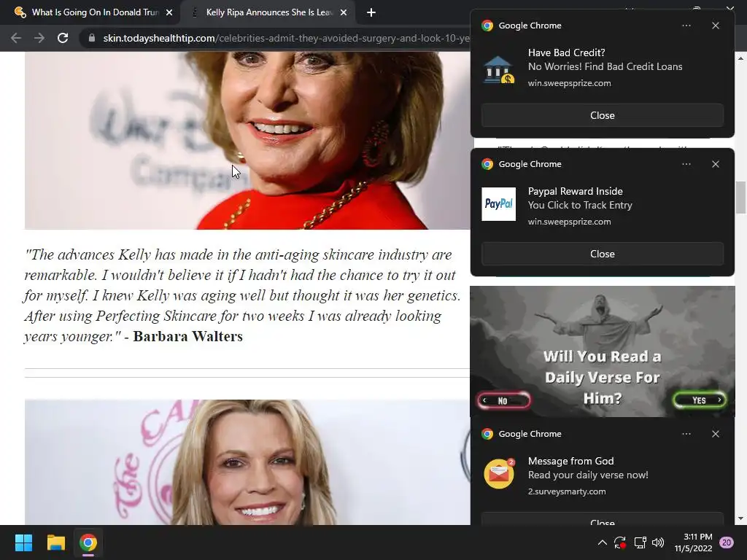Select the 'Kelly Ripa Announces' tab

click(x=268, y=12)
